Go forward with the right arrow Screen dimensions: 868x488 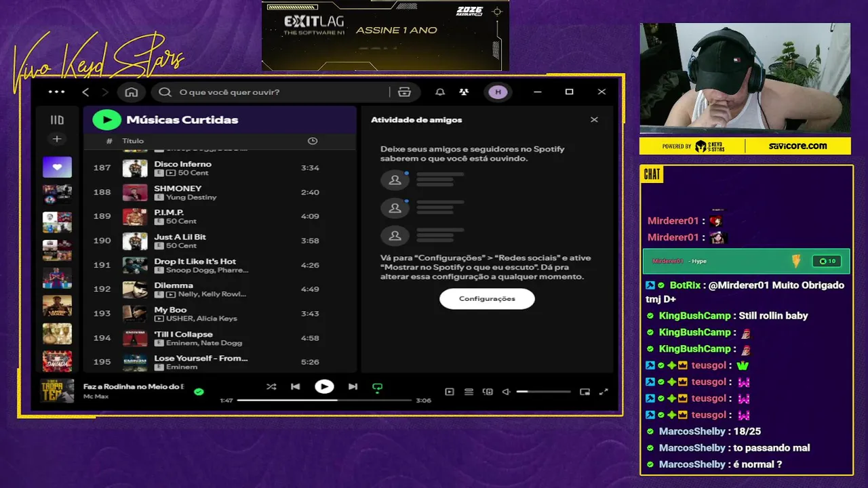pyautogui.click(x=104, y=92)
